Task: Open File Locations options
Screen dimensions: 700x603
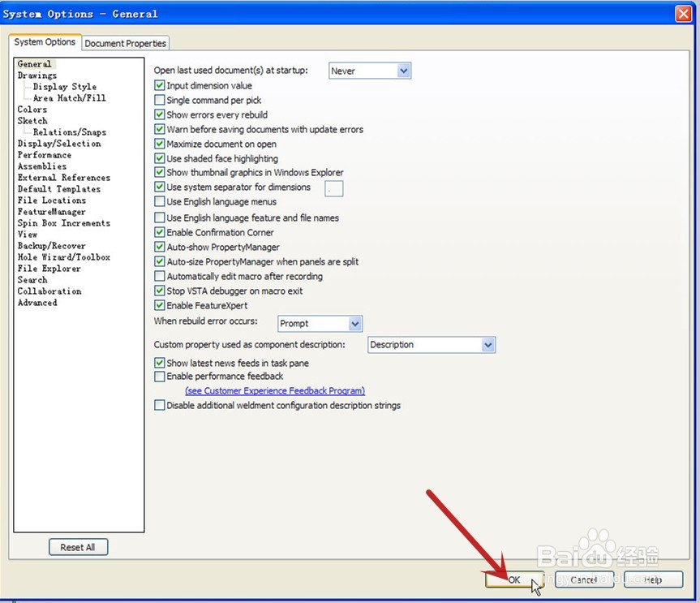Action: coord(51,200)
